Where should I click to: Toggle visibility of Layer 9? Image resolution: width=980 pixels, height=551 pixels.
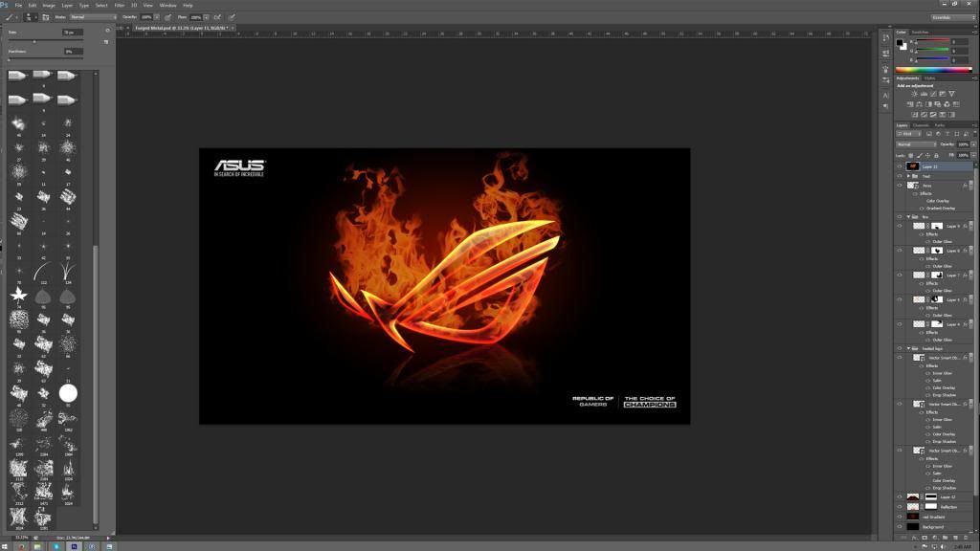pos(900,226)
